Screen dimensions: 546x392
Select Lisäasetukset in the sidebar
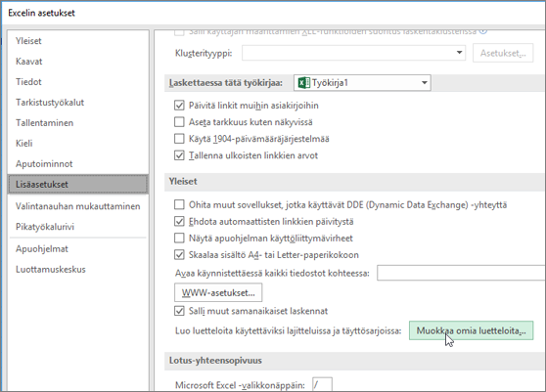coord(77,185)
